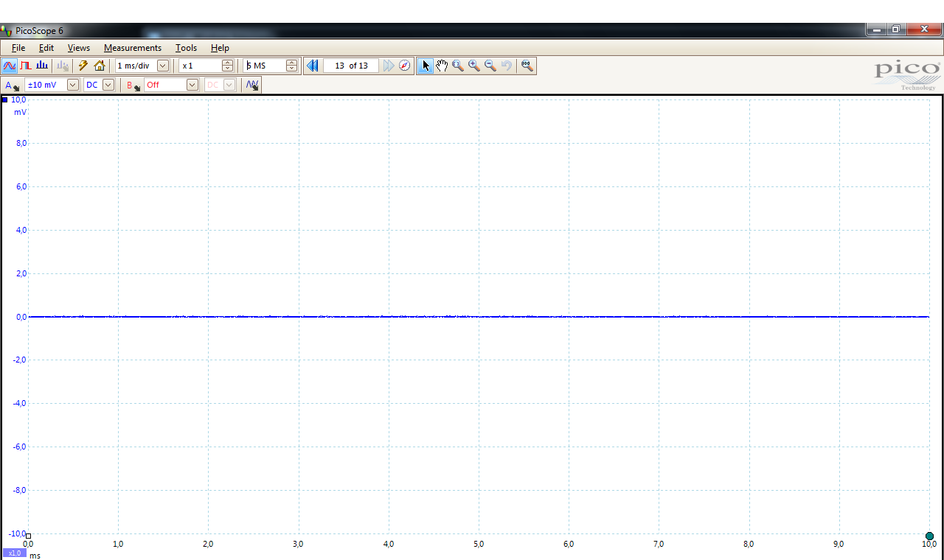Screen dimensions: 944x560
Task: Click the 5 MS samples field
Action: click(x=264, y=66)
